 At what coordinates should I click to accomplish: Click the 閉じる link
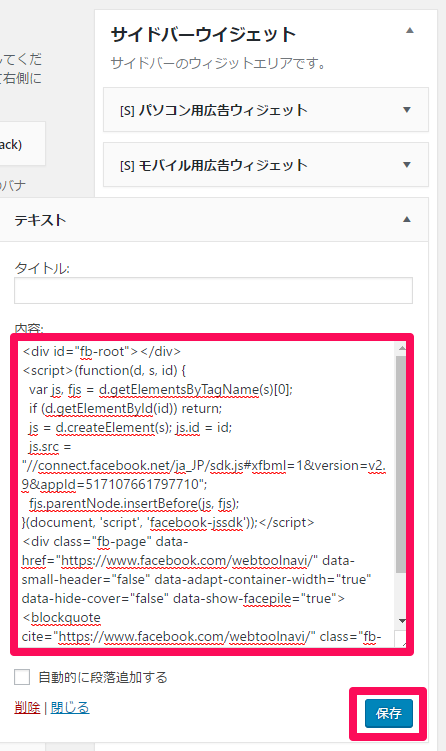point(70,707)
